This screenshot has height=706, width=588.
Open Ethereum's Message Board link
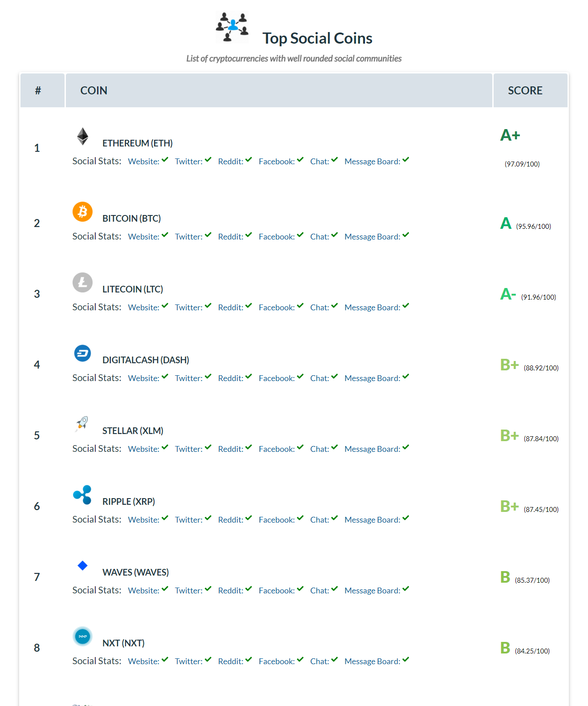coord(373,162)
